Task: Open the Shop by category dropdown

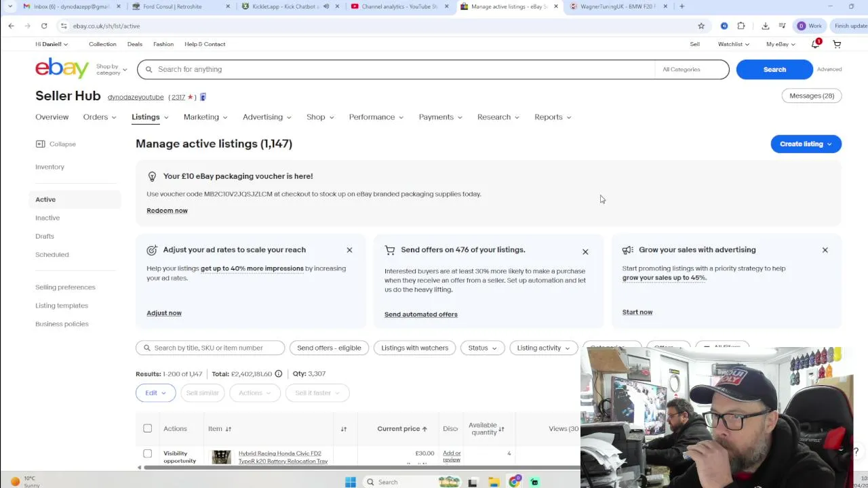Action: click(x=111, y=69)
